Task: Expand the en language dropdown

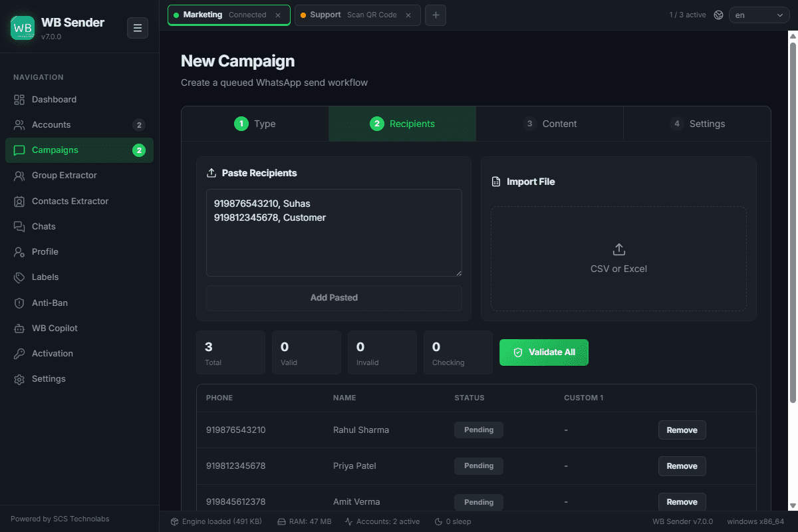Action: click(x=759, y=15)
